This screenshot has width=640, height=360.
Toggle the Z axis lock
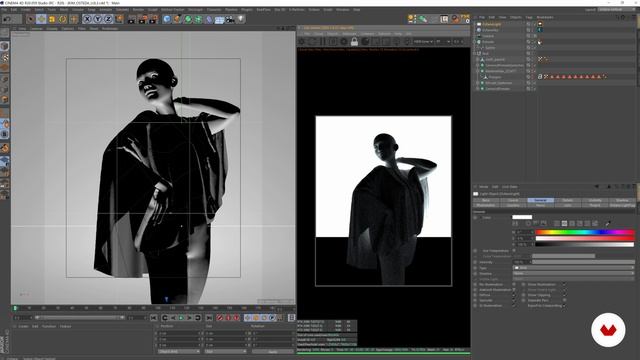coord(108,19)
